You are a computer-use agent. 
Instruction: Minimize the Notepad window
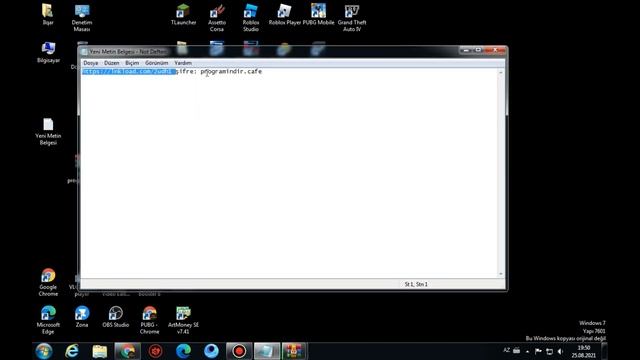pos(466,50)
